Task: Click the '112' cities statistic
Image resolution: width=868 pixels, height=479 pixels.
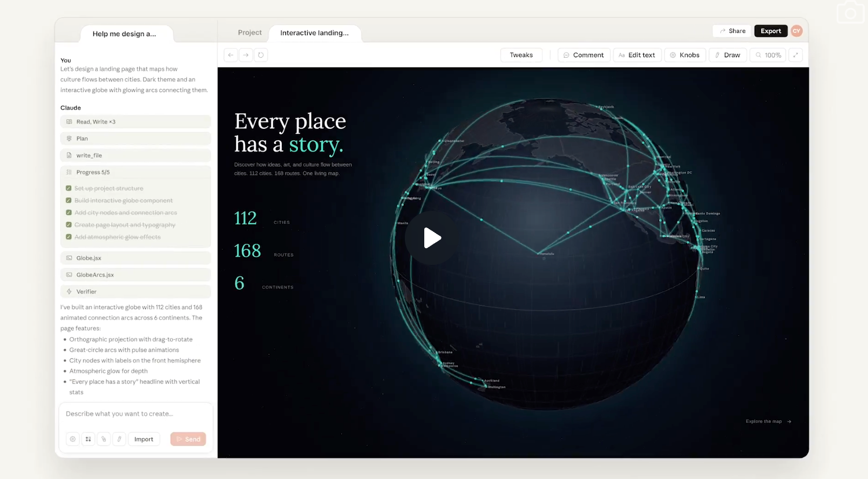Action: [x=246, y=218]
